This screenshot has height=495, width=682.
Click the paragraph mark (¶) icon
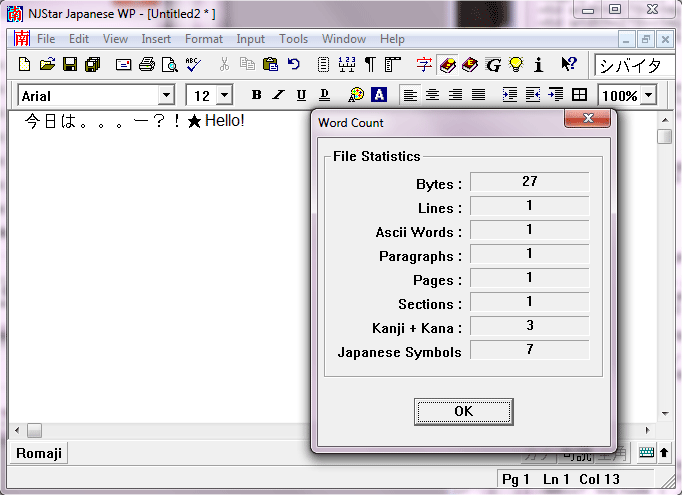pos(370,65)
